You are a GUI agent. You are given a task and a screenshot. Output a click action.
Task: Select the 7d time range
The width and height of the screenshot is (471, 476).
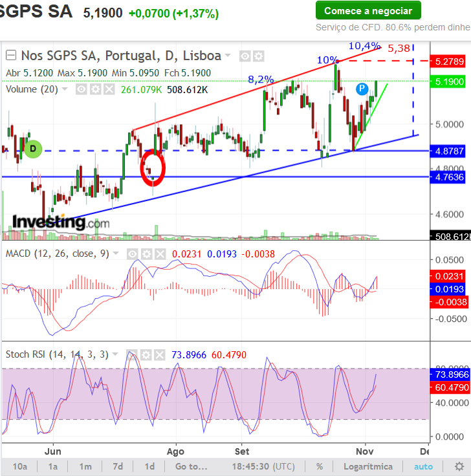click(118, 466)
